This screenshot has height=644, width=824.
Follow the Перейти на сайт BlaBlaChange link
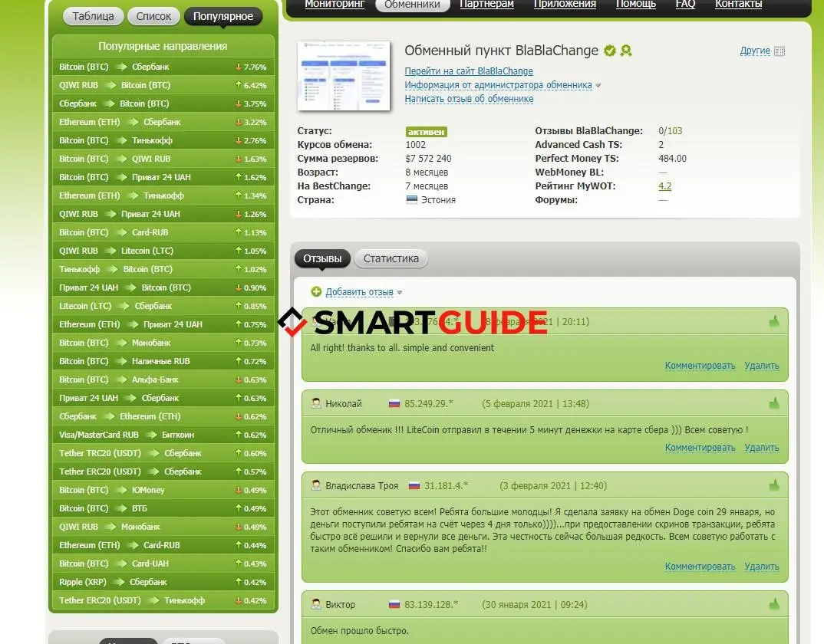[x=468, y=71]
